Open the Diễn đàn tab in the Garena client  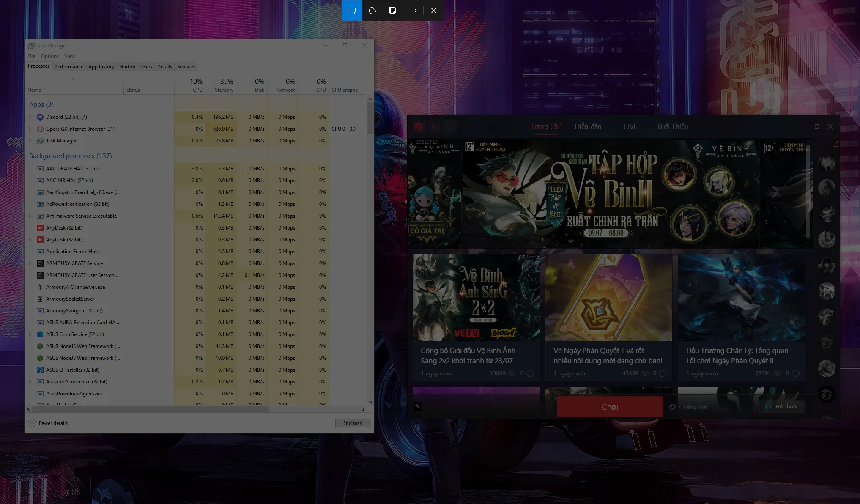pyautogui.click(x=588, y=126)
